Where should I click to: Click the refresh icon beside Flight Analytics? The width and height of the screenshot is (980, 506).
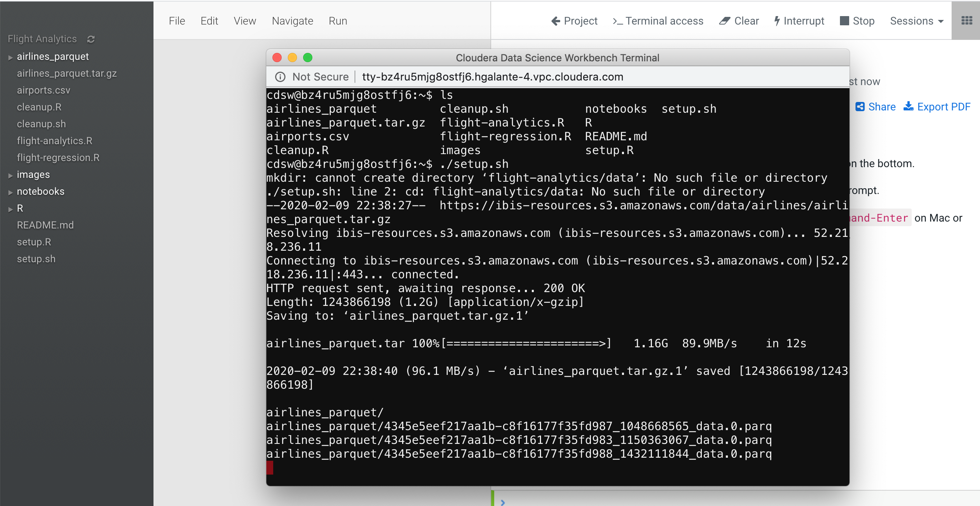(x=91, y=39)
